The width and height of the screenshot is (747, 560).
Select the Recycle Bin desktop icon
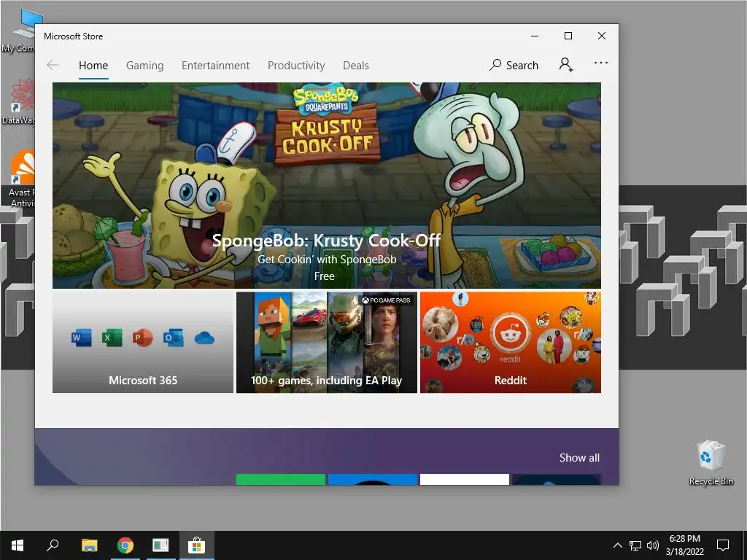click(x=711, y=463)
